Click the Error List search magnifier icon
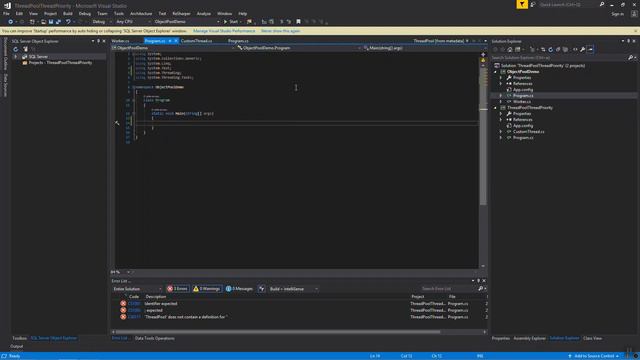The height and width of the screenshot is (360, 640). point(480,289)
